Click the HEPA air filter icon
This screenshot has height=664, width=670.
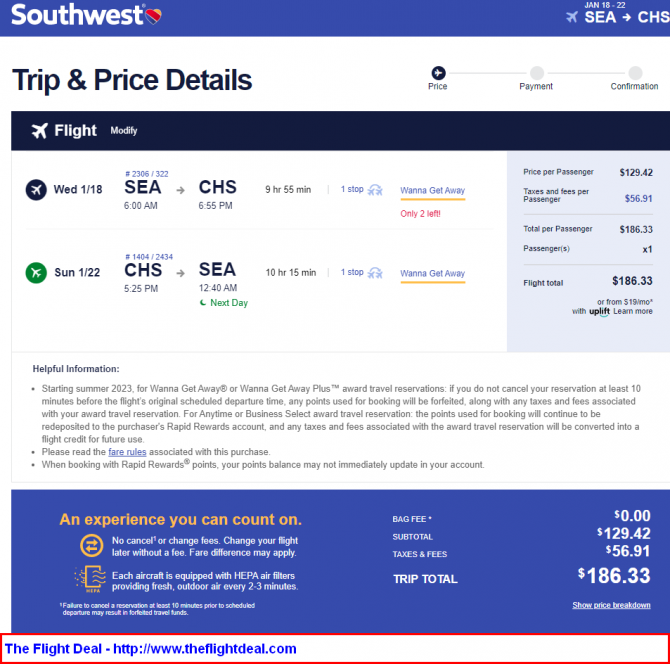[x=91, y=579]
